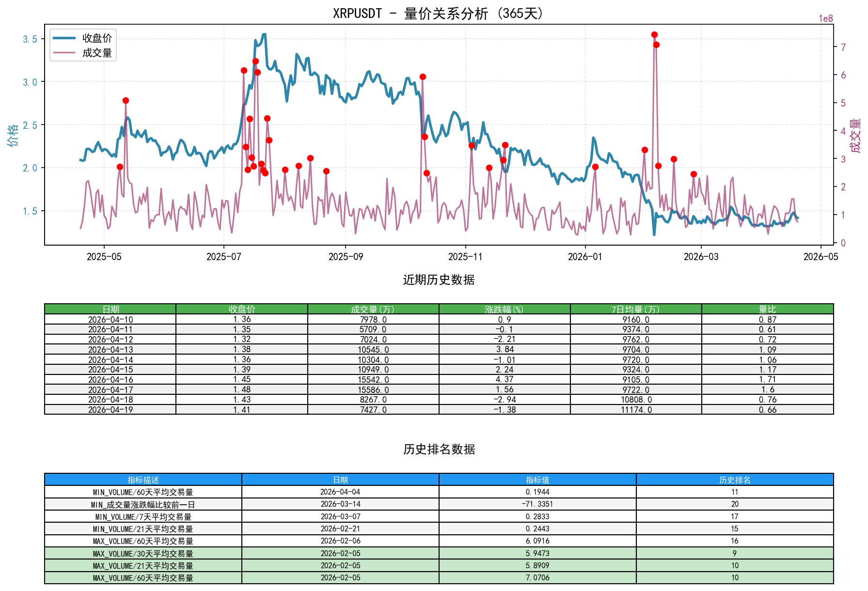Click the highest red volume spike marker

[654, 34]
